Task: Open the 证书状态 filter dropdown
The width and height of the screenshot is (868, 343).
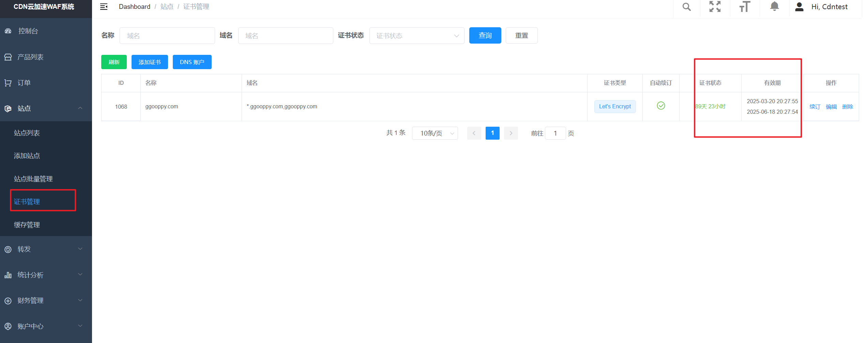Action: pos(416,36)
